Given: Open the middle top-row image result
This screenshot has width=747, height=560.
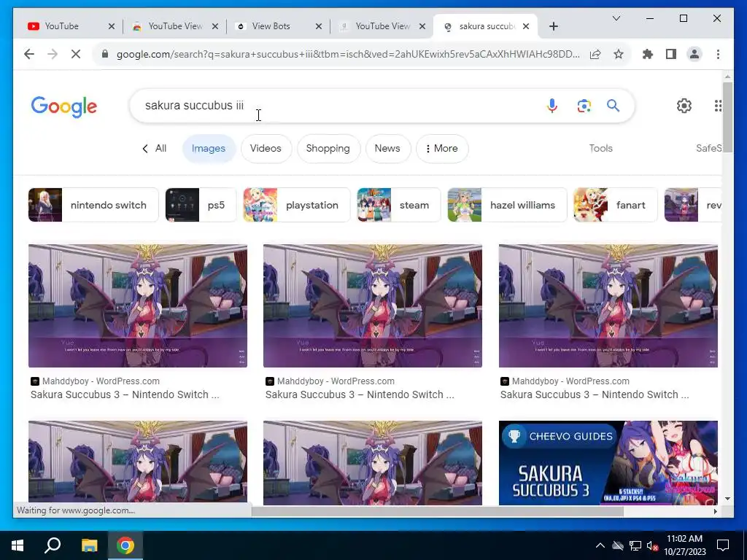Looking at the screenshot, I should click(x=373, y=306).
